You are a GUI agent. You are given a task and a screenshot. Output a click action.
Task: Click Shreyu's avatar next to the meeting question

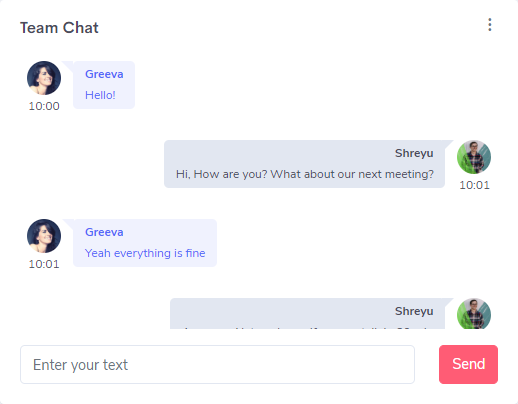pyautogui.click(x=474, y=157)
